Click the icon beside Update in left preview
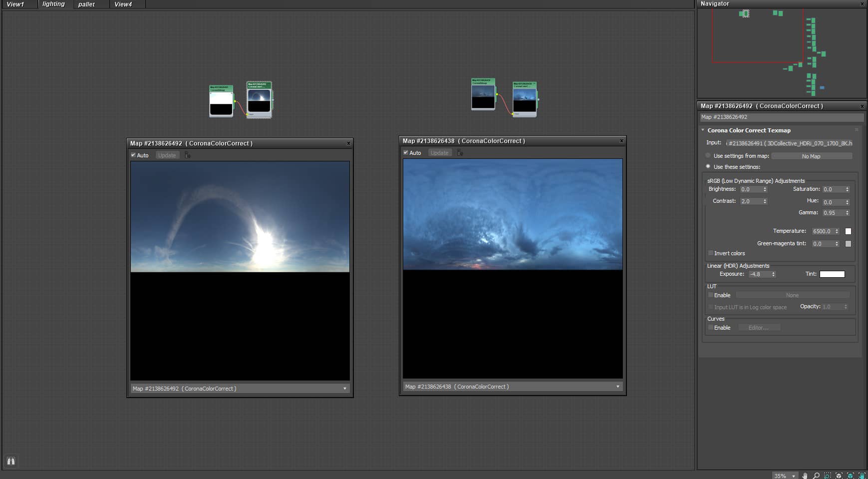The image size is (868, 479). 188,155
